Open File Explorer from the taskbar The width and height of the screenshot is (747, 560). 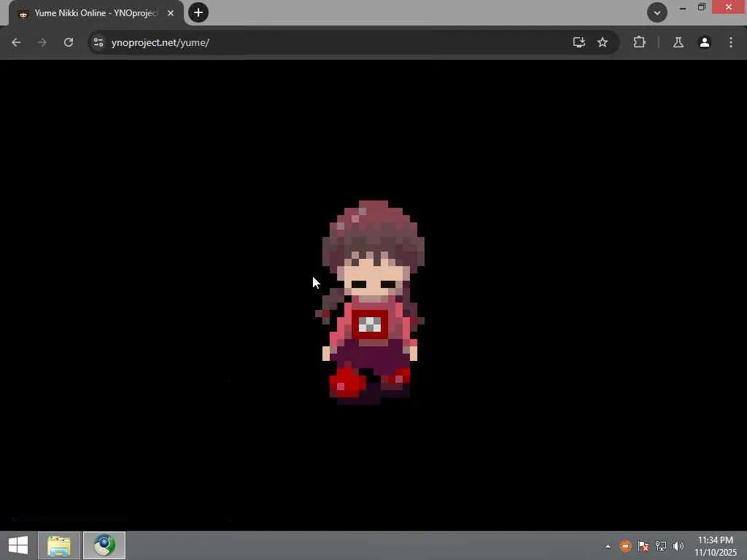coord(59,545)
